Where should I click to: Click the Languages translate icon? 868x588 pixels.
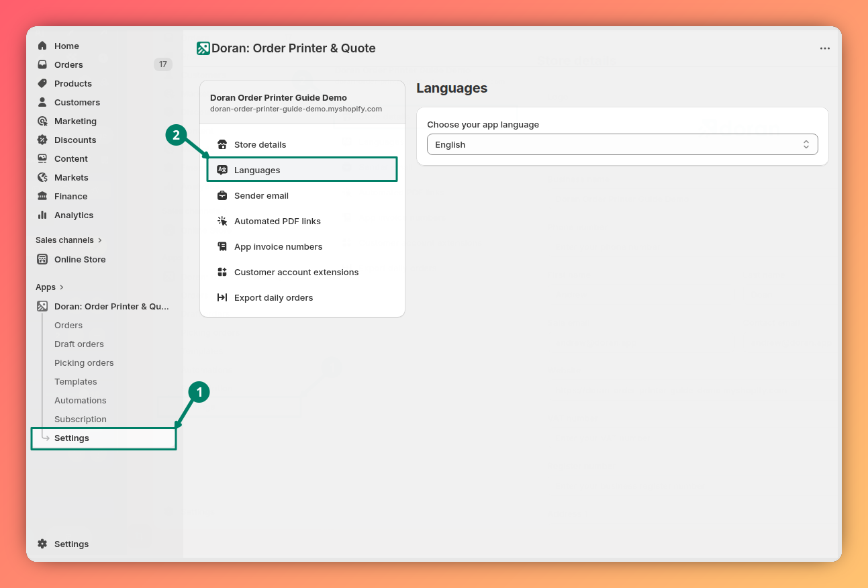point(222,170)
